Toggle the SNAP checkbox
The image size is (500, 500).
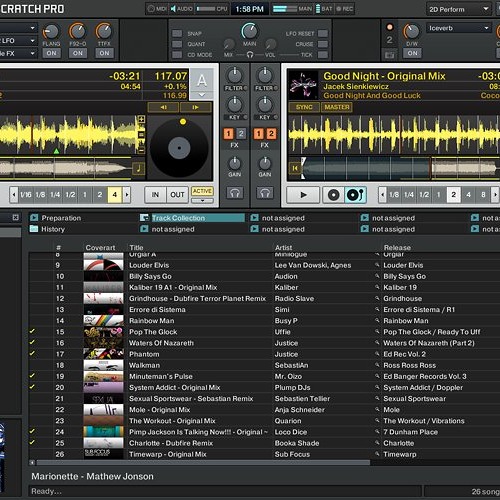pyautogui.click(x=177, y=33)
